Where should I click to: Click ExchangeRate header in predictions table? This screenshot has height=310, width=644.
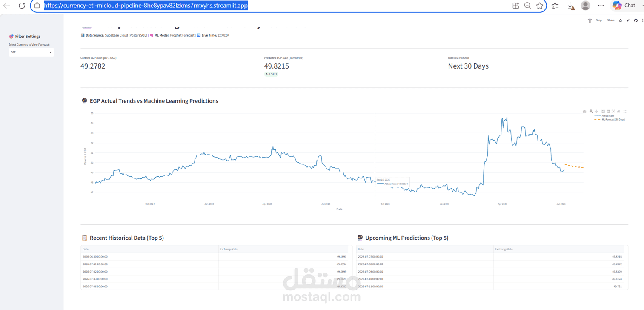[x=558, y=249]
